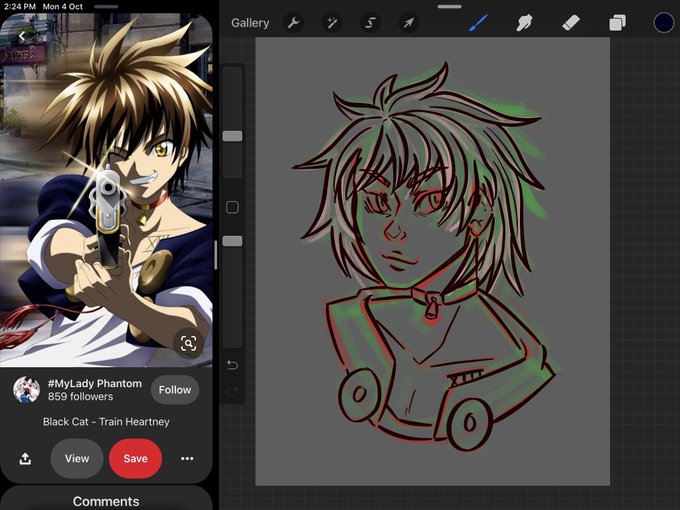
Task: Open the active color picker circle
Action: coord(664,23)
